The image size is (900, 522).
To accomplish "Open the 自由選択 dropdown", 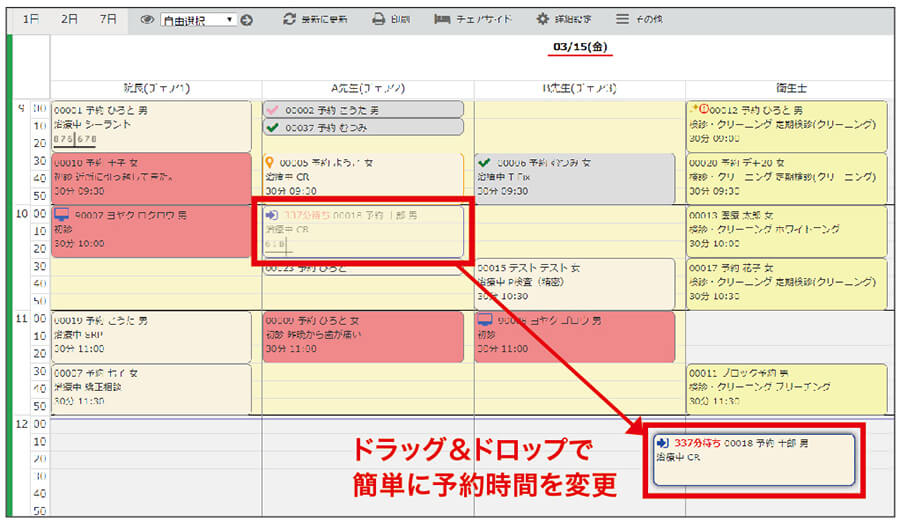I will tap(198, 19).
